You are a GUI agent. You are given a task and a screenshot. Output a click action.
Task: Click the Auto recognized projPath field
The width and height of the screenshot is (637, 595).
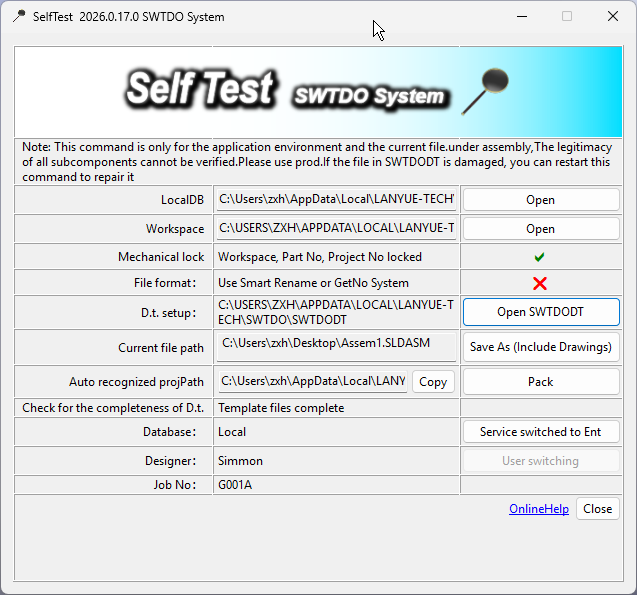tap(312, 381)
